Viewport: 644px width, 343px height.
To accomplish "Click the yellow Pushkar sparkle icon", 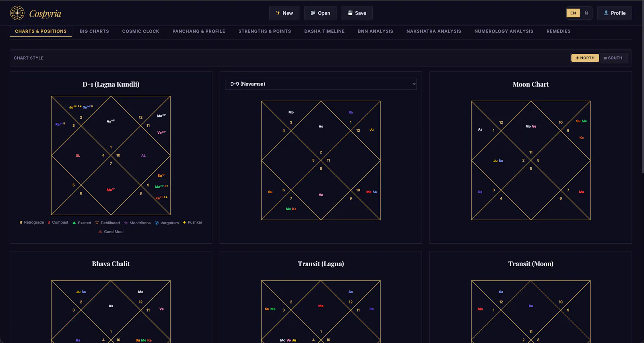I will tap(184, 222).
